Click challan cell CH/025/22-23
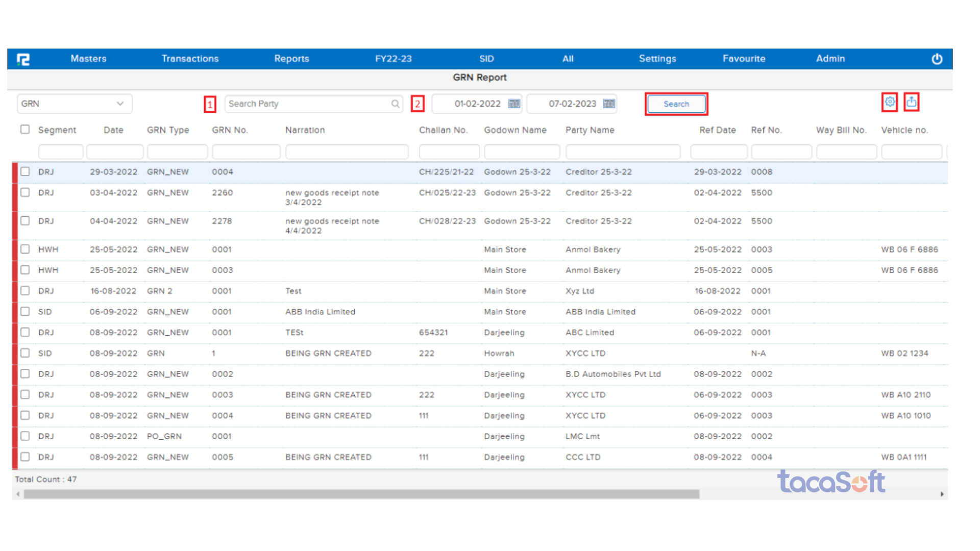The width and height of the screenshot is (980, 551). pyautogui.click(x=447, y=193)
